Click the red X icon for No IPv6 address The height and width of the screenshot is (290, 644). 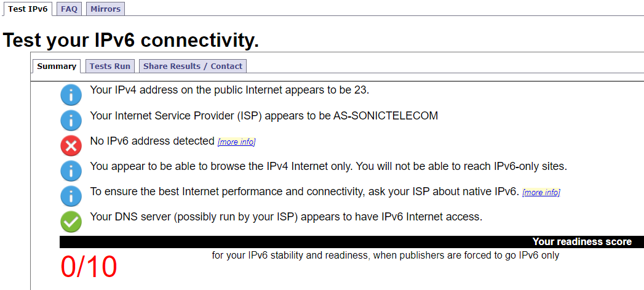pos(71,147)
